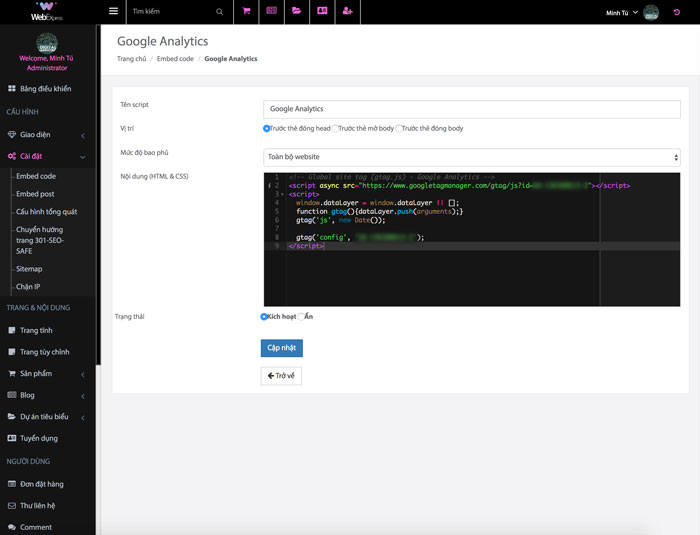Click the Dự án tiêu biểu folder icon
Viewport: 700px width, 535px height.
click(12, 416)
